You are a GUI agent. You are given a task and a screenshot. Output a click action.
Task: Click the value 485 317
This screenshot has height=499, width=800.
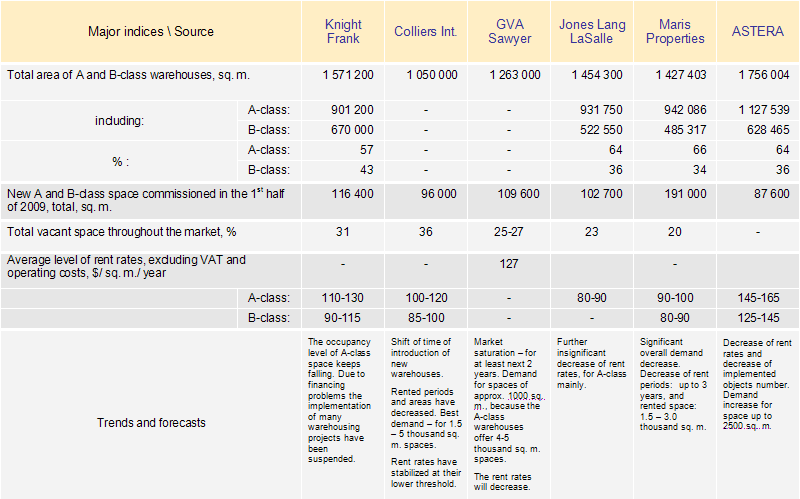coord(685,130)
